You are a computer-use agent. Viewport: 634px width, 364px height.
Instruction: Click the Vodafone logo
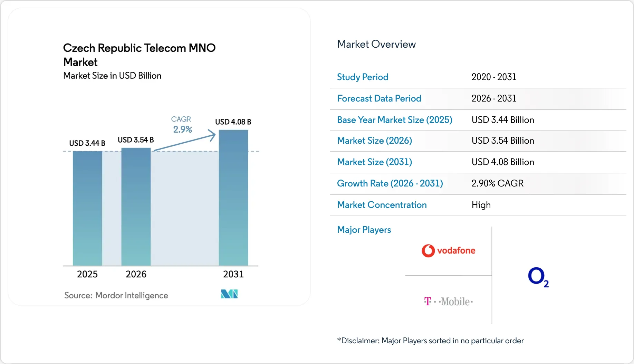(448, 251)
